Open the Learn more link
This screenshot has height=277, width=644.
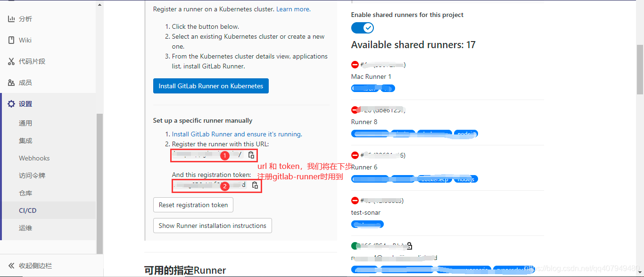pos(292,9)
